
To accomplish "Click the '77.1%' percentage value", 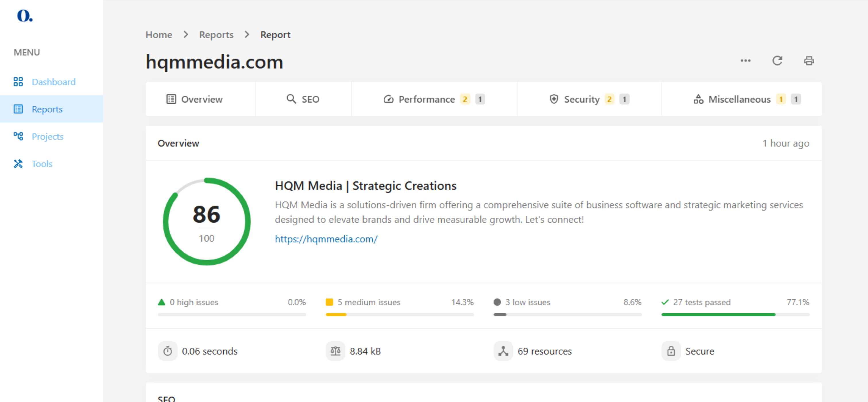I will 798,302.
